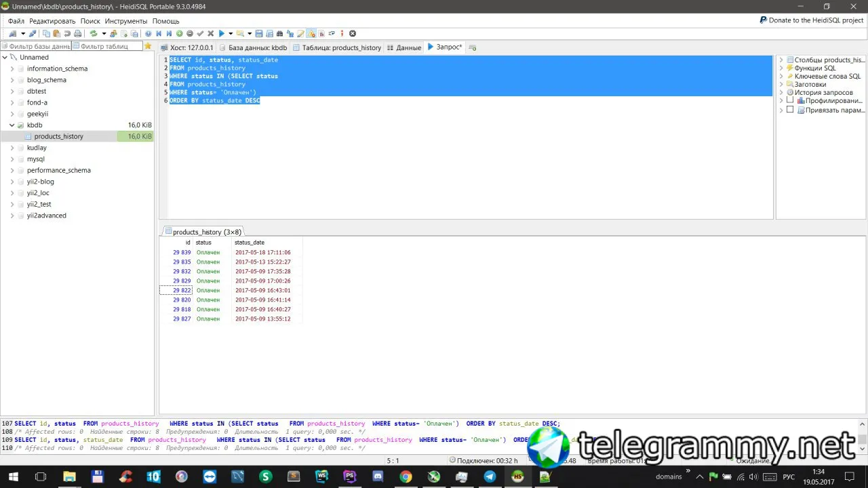
Task: Open the Инструменты menu
Action: pos(127,21)
